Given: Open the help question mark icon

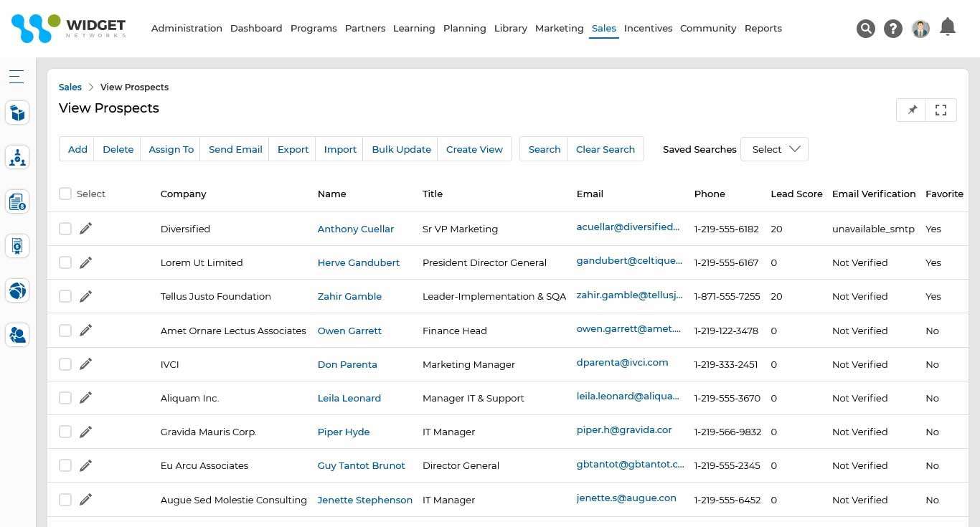Looking at the screenshot, I should pyautogui.click(x=893, y=29).
